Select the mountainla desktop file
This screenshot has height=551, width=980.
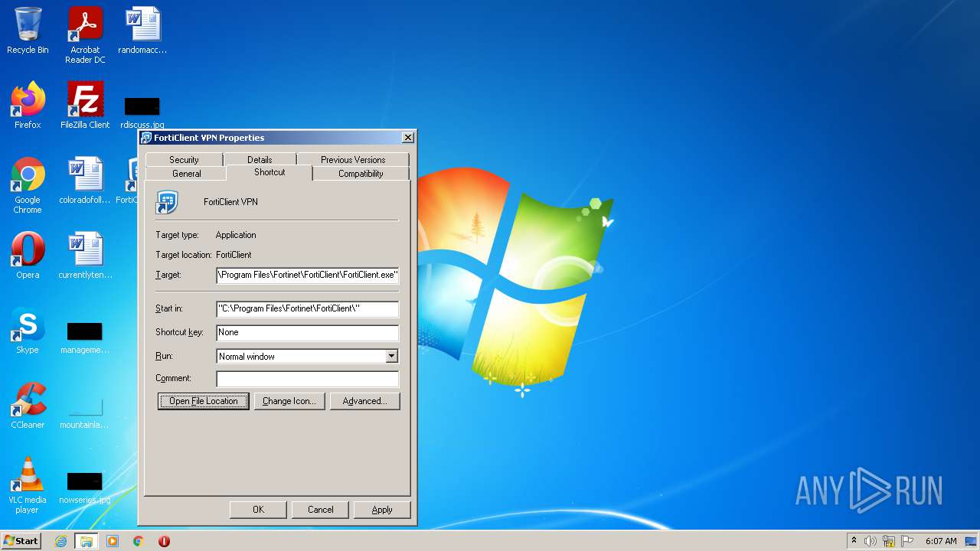tap(85, 412)
